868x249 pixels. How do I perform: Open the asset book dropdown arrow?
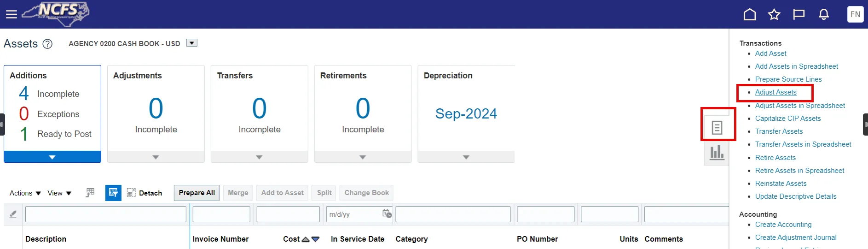(192, 43)
